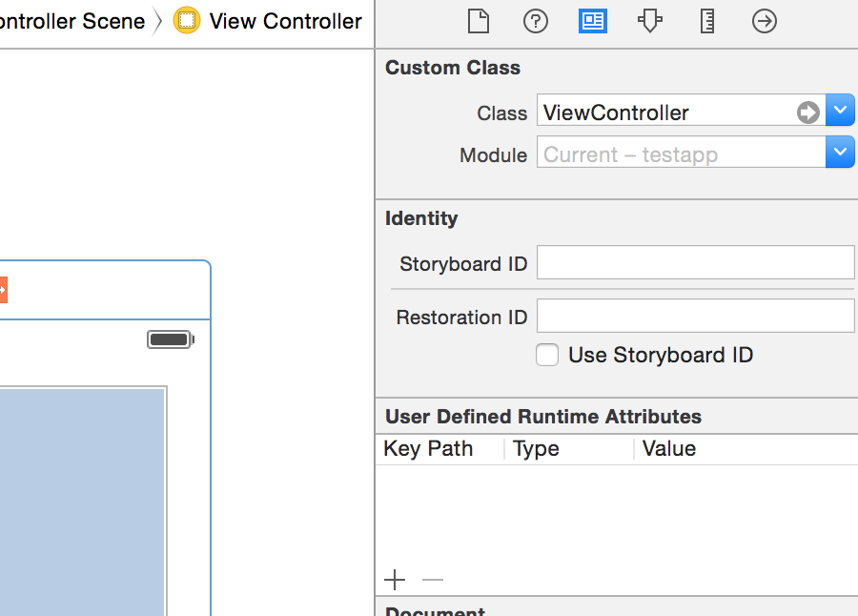Switch to the Attributes inspector
The height and width of the screenshot is (616, 858).
point(650,21)
